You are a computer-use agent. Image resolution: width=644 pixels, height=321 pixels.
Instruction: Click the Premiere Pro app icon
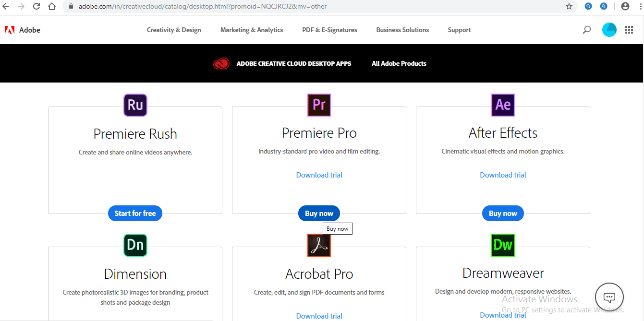pyautogui.click(x=319, y=105)
